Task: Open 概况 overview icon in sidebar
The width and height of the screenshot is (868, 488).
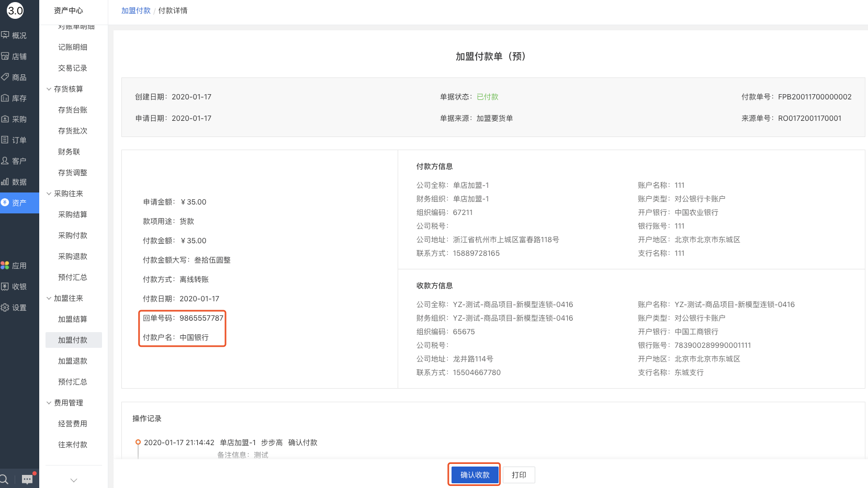Action: (x=5, y=35)
